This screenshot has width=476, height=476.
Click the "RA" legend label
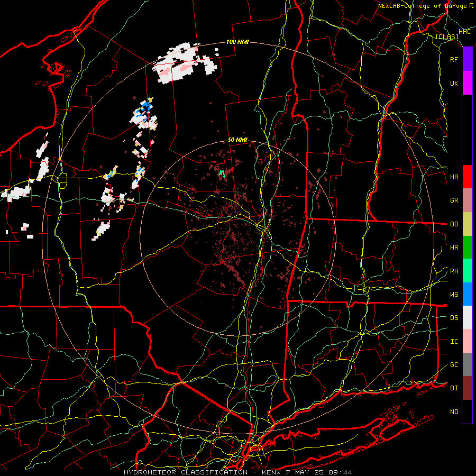tap(454, 271)
